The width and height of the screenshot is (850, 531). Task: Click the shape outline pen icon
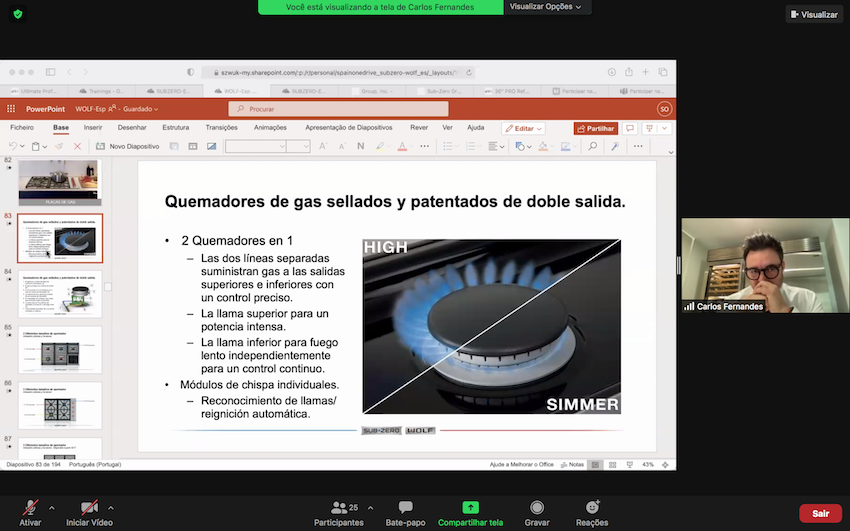click(x=565, y=146)
